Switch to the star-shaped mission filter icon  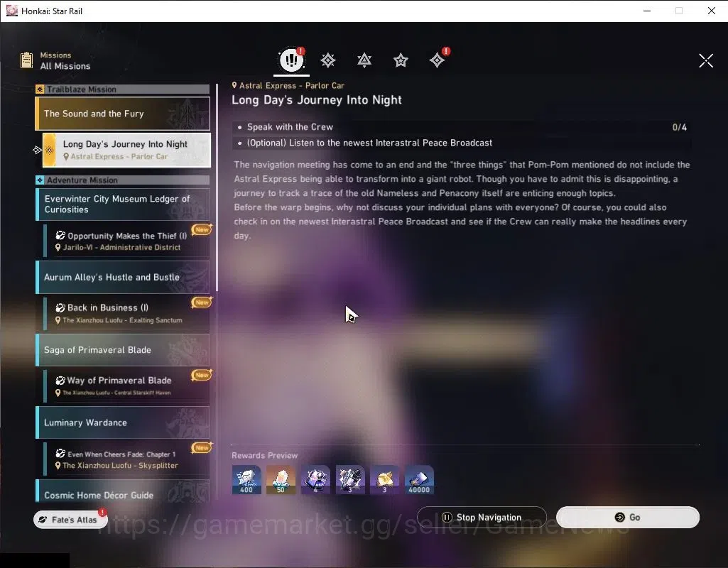pyautogui.click(x=401, y=60)
